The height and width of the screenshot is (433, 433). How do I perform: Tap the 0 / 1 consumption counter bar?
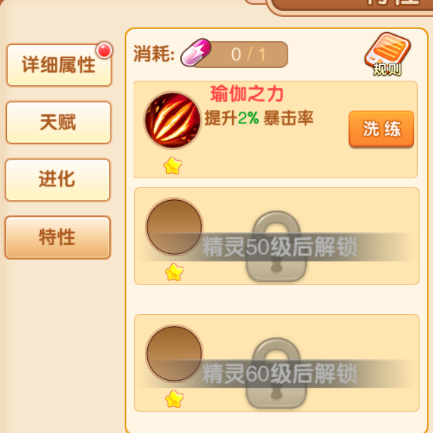point(241,54)
